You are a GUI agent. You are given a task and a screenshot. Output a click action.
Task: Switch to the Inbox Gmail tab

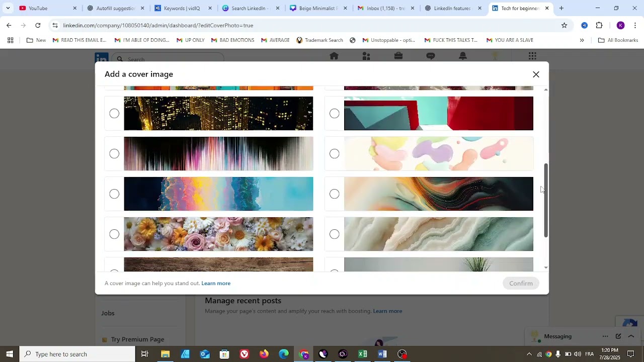click(x=385, y=8)
